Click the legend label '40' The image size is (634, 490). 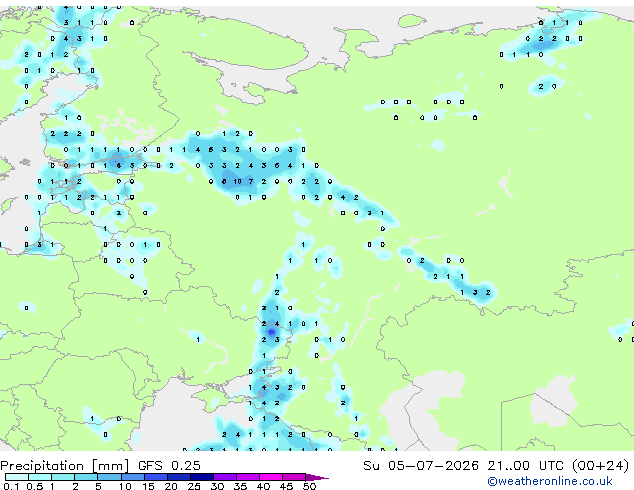tap(263, 486)
